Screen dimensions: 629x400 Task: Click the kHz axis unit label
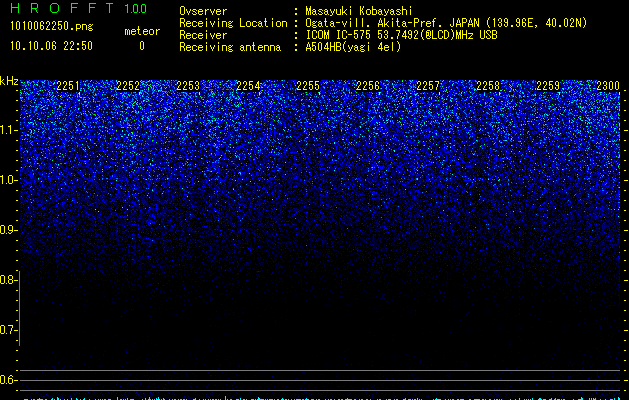tap(9, 81)
